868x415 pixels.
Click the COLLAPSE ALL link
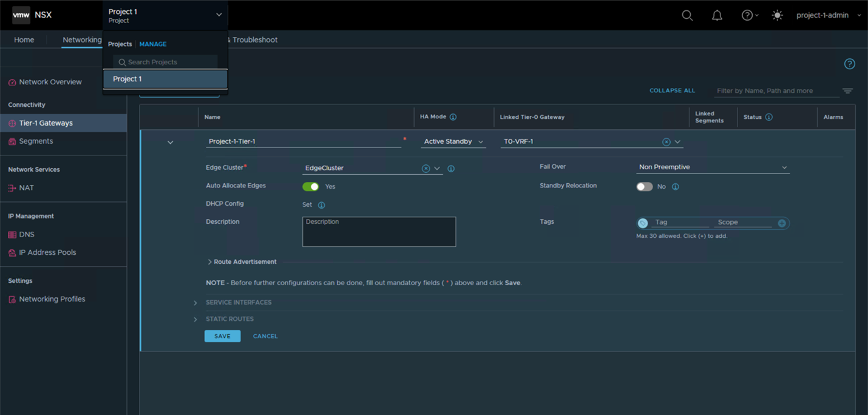click(672, 90)
